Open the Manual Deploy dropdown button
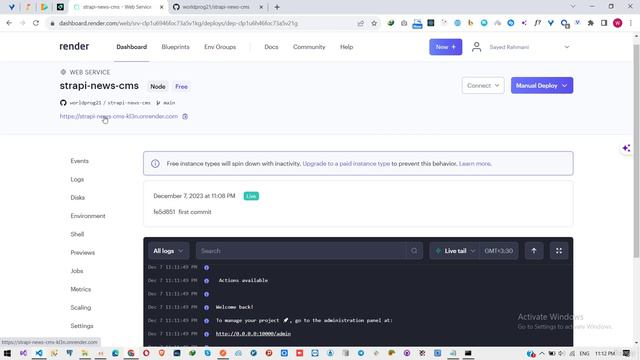640x360 pixels. pos(542,85)
